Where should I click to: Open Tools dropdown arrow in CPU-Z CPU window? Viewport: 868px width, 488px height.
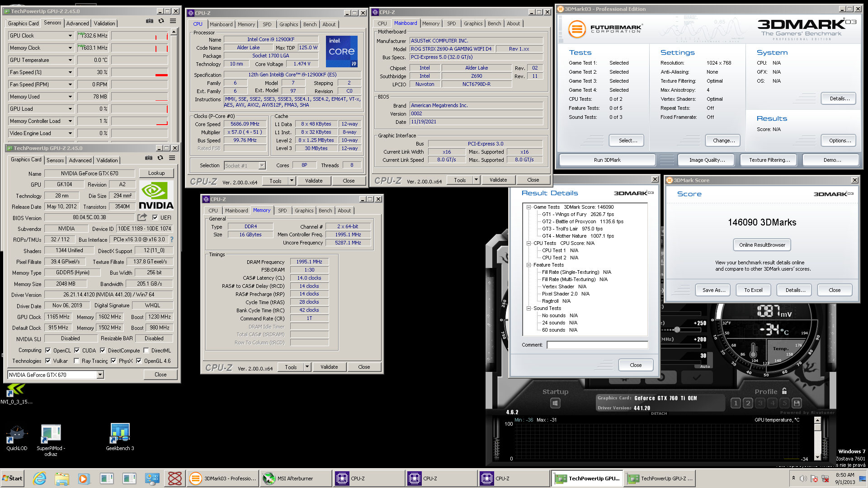pyautogui.click(x=292, y=181)
